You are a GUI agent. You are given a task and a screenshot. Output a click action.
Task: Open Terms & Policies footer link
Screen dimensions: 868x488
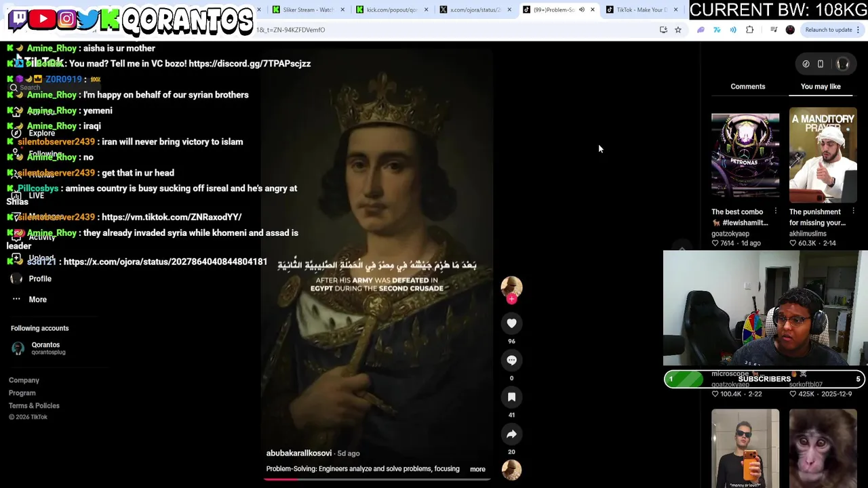coord(34,406)
